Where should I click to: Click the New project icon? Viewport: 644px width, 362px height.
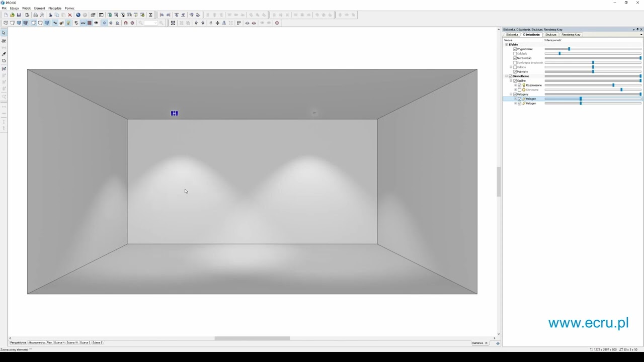[6, 15]
